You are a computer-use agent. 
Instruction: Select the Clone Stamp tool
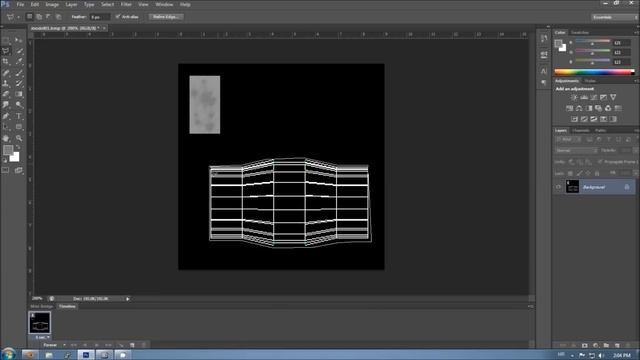[6, 83]
